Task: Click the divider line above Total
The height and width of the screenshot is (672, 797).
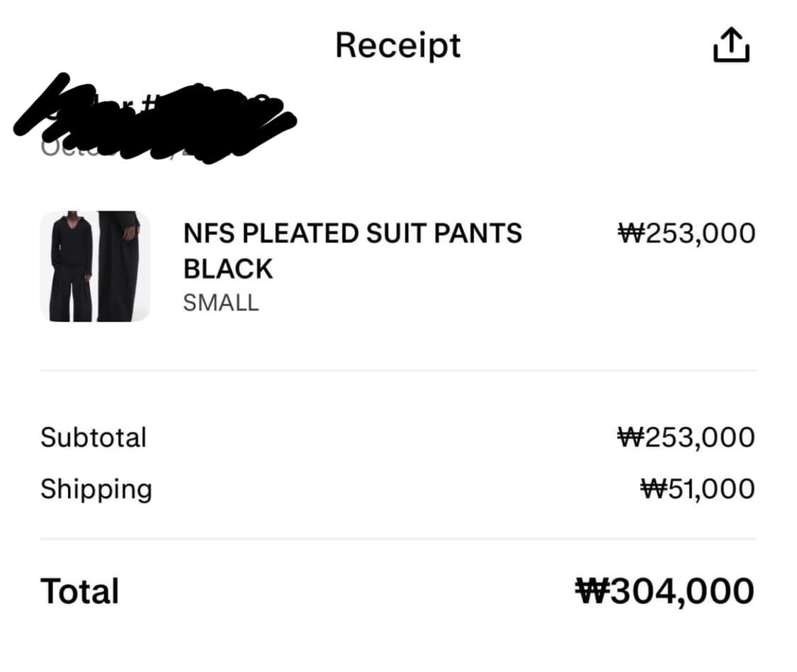Action: point(397,539)
